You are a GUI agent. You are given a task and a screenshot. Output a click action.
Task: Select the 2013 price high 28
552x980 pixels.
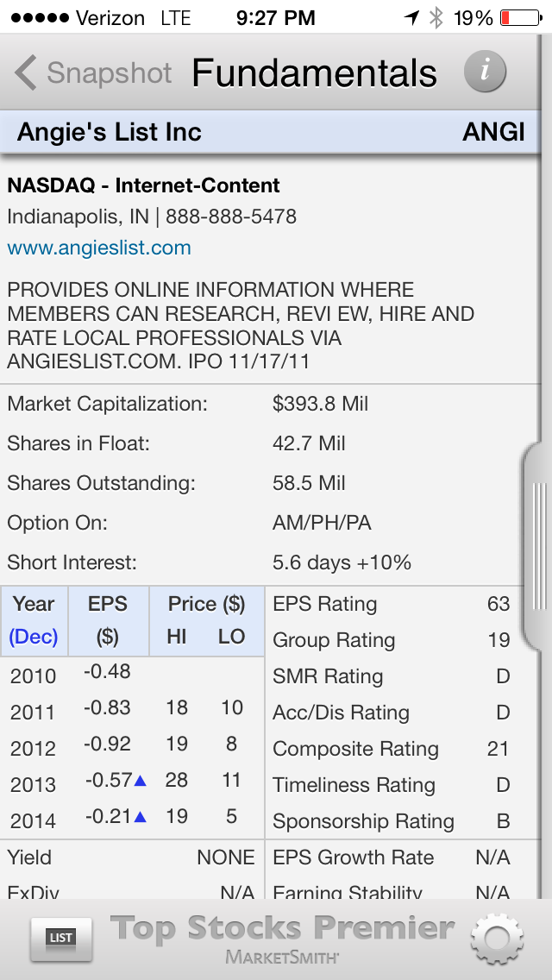coord(176,780)
